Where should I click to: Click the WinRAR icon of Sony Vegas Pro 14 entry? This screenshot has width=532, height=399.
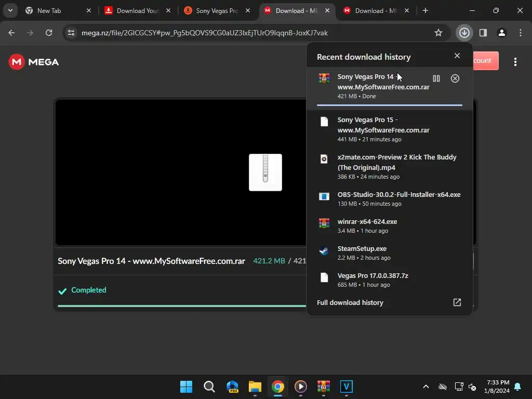(324, 78)
